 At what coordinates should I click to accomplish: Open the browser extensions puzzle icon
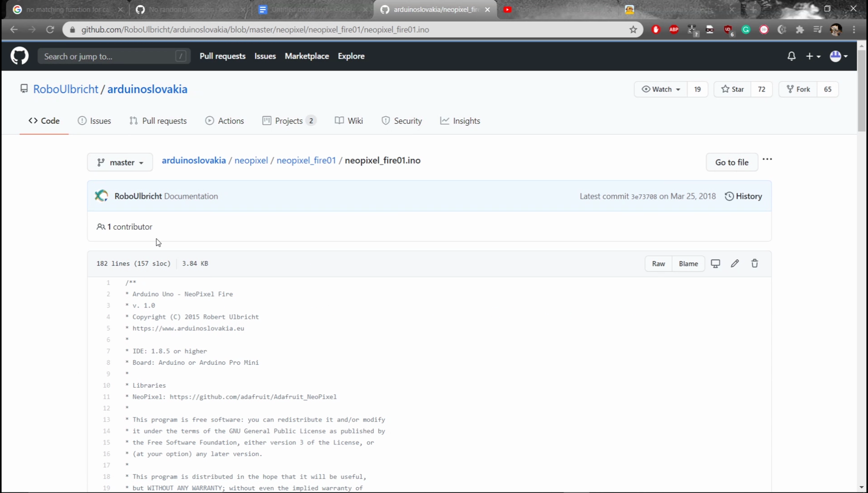[x=800, y=29]
